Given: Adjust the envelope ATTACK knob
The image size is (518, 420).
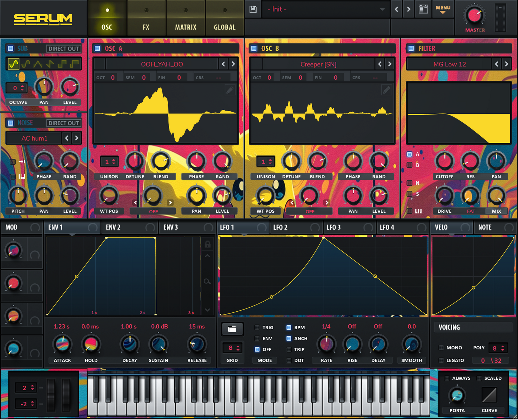Looking at the screenshot, I should coord(62,344).
